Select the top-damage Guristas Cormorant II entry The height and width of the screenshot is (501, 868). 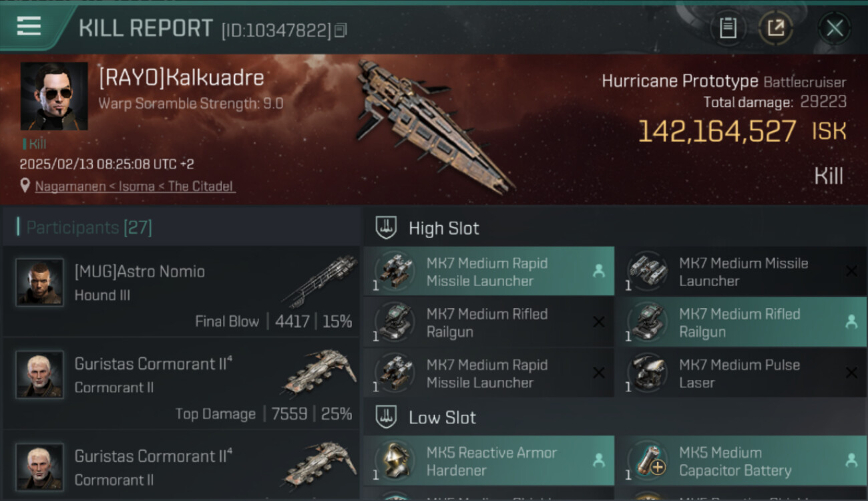tap(182, 384)
